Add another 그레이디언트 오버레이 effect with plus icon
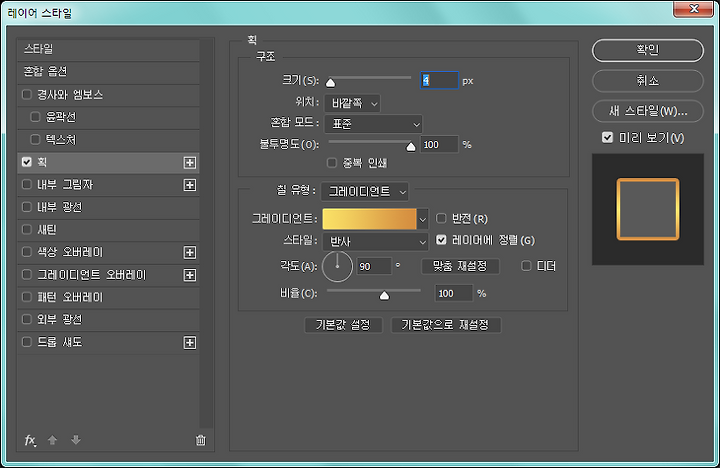The image size is (720, 468). (x=190, y=275)
